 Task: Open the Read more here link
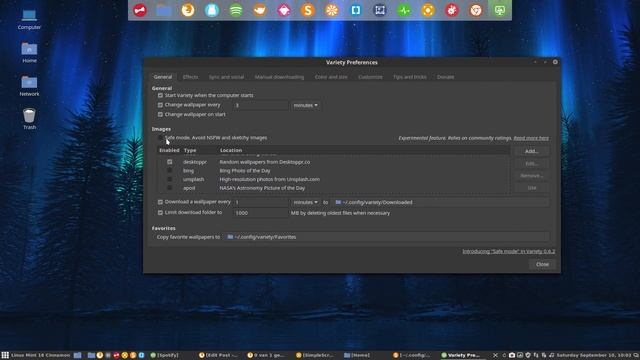[531, 138]
